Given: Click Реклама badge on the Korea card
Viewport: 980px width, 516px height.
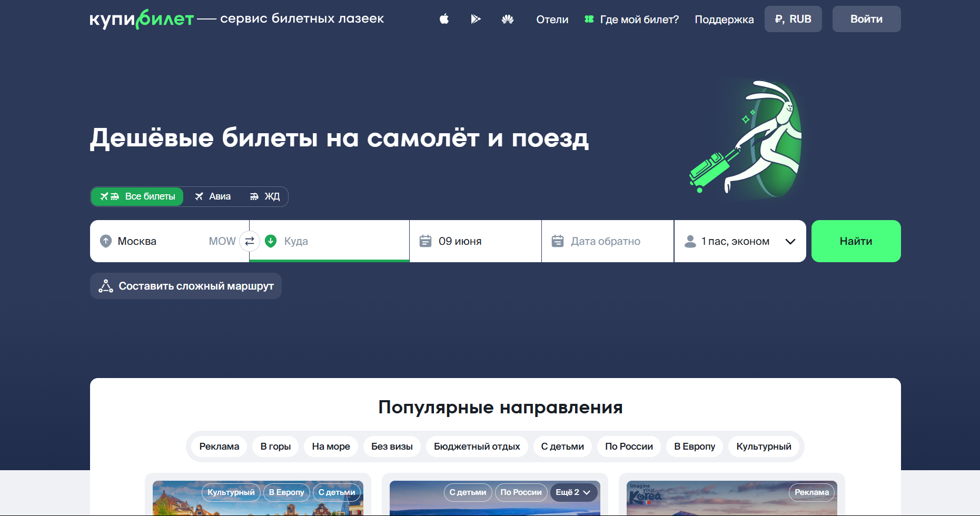Looking at the screenshot, I should (x=811, y=492).
